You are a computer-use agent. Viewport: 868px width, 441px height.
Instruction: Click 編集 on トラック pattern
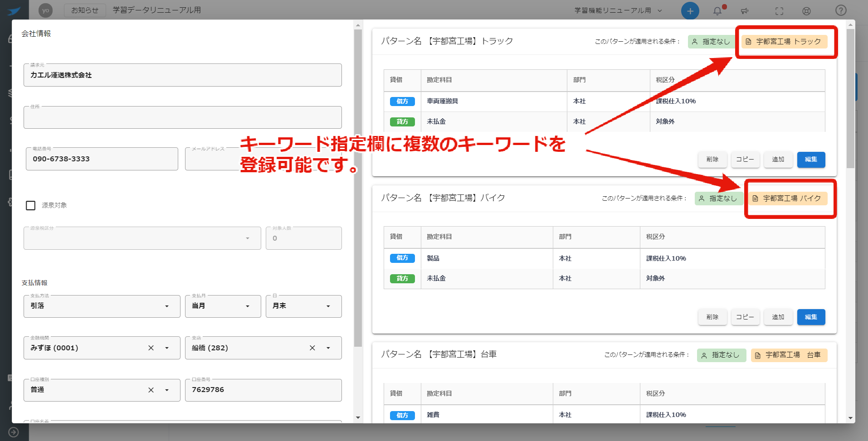[x=811, y=160]
